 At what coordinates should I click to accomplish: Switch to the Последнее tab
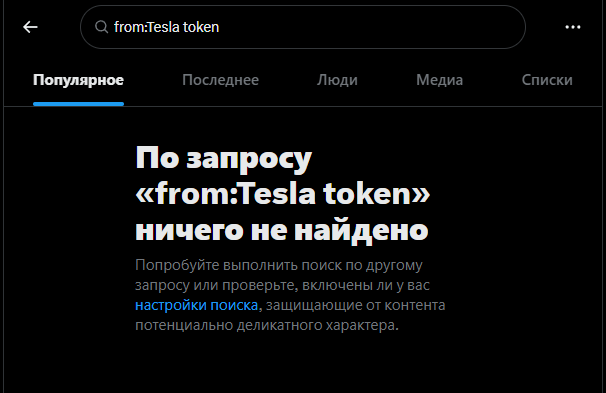click(220, 80)
